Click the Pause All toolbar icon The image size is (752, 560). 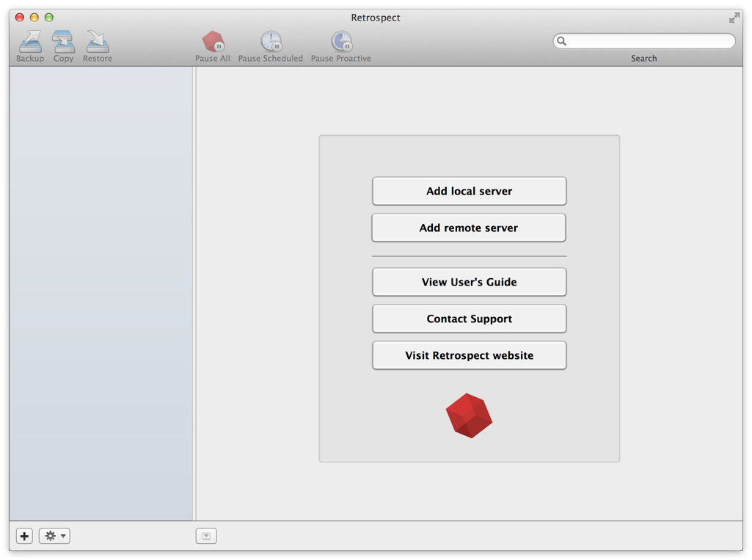pos(213,41)
